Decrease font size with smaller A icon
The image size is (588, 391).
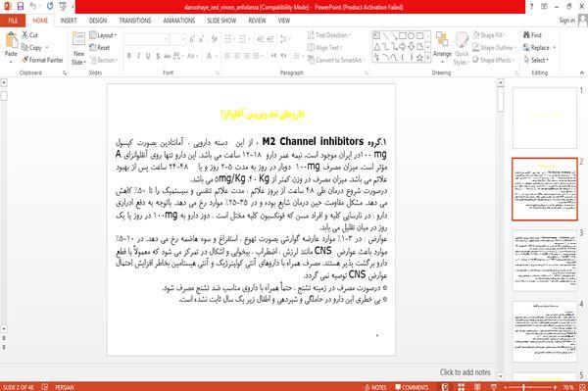point(202,39)
